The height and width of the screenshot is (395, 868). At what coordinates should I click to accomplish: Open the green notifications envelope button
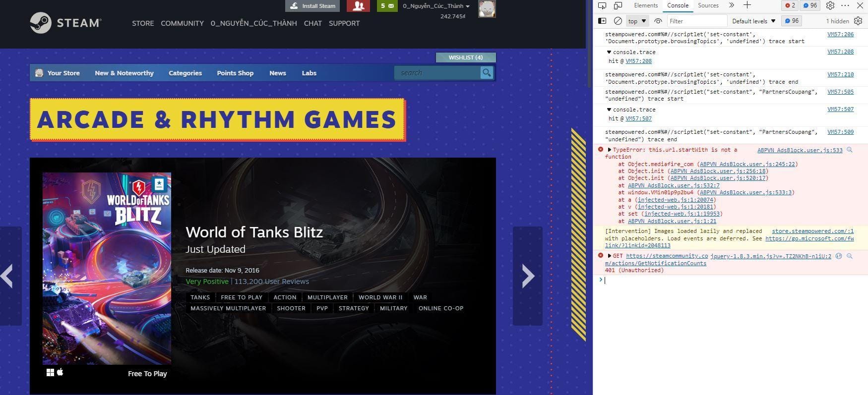pos(387,6)
